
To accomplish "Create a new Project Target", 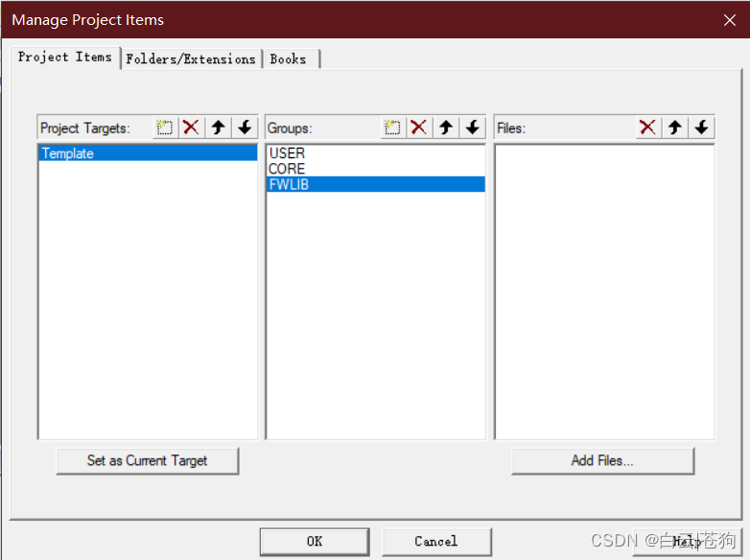I will (165, 128).
